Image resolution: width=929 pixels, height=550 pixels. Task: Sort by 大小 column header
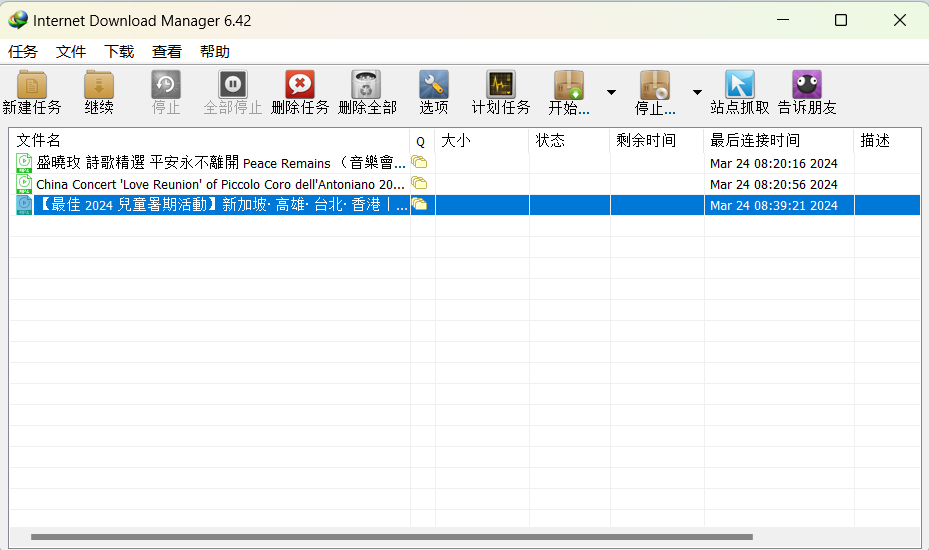tap(482, 140)
